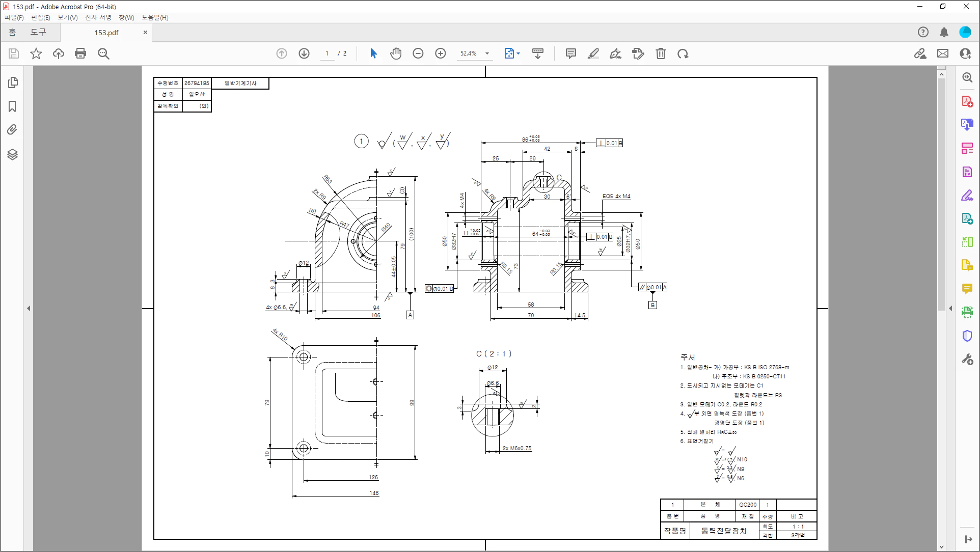This screenshot has width=980, height=552.
Task: Open the Page Thumbnails panel
Action: click(x=13, y=82)
